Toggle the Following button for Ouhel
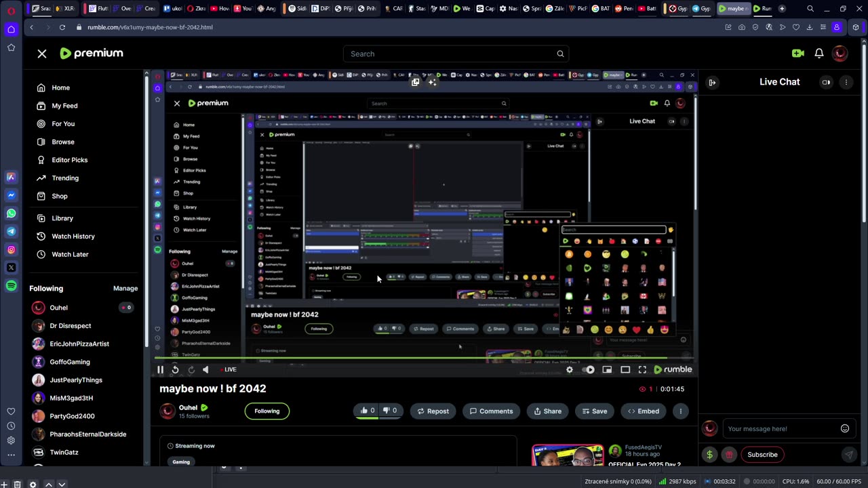Screen dimensions: 868x488 pos(267,411)
